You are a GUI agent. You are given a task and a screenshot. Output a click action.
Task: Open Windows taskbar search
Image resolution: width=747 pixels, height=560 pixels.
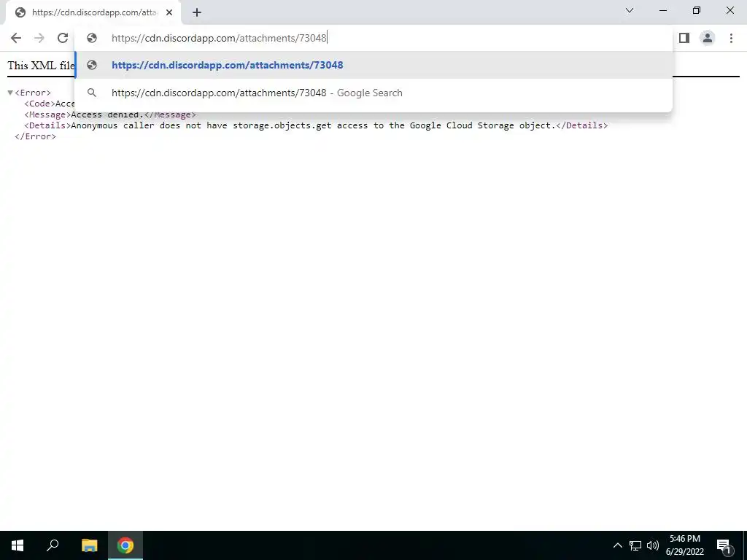pyautogui.click(x=53, y=545)
